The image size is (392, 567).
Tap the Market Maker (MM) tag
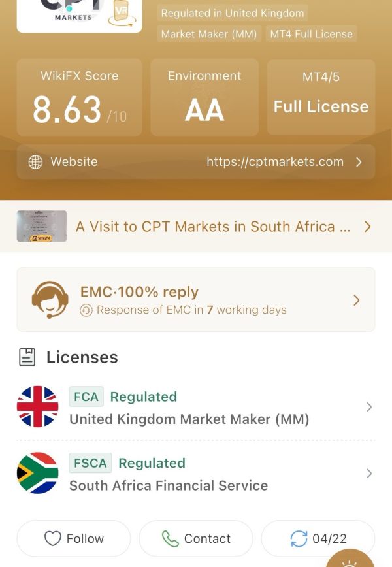point(209,34)
